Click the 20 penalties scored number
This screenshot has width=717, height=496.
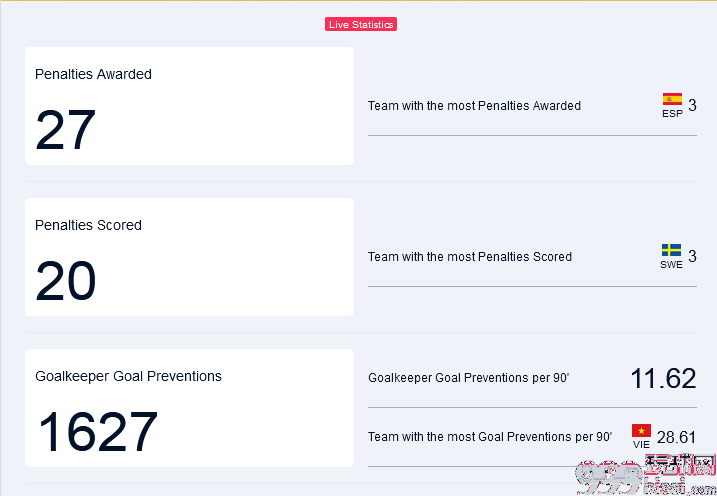[65, 281]
